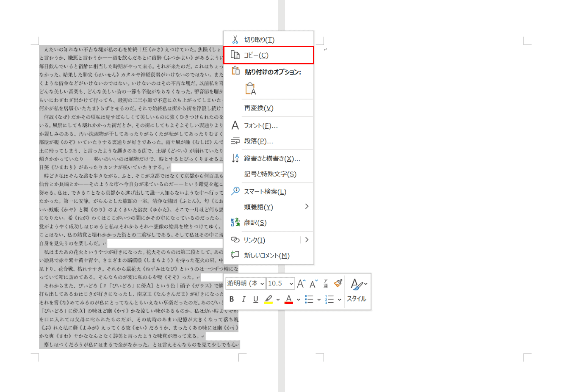Click the bullet list icon
The width and height of the screenshot is (562, 392).
click(309, 299)
